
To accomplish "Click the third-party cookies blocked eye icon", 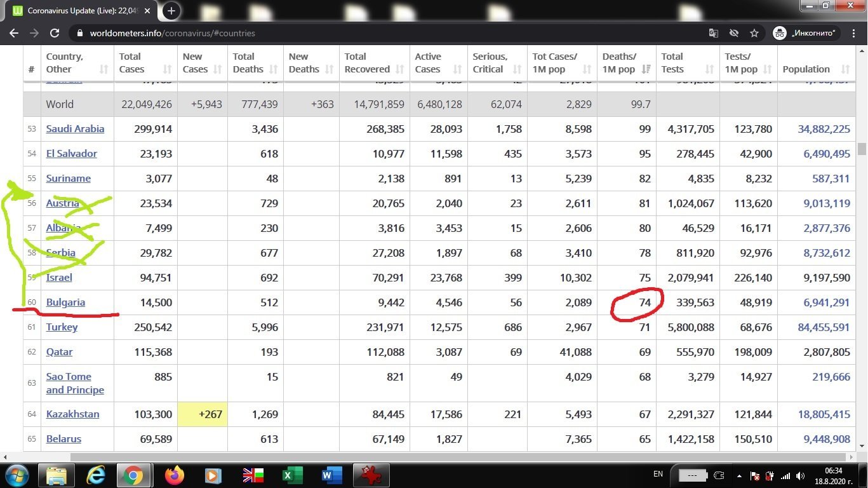I will [734, 33].
